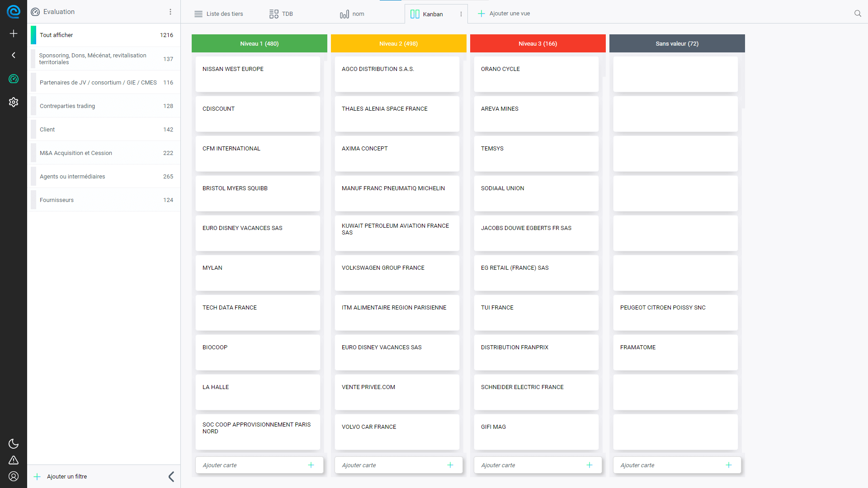This screenshot has height=488, width=868.
Task: Collapse the filter panel chevron
Action: point(171,476)
